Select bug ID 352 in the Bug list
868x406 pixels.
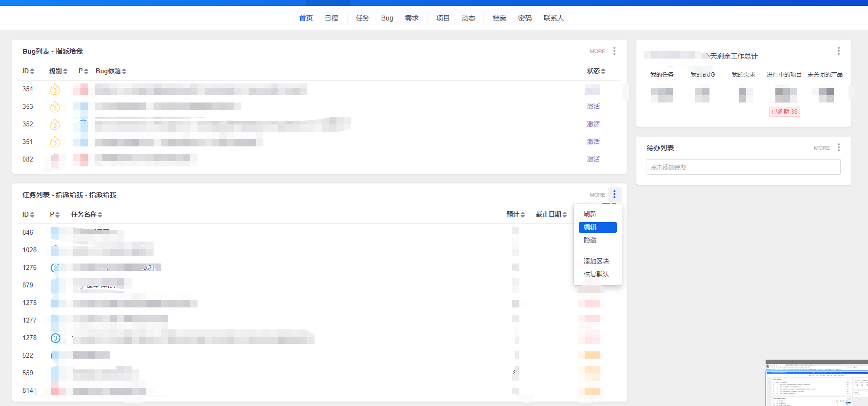pos(28,124)
